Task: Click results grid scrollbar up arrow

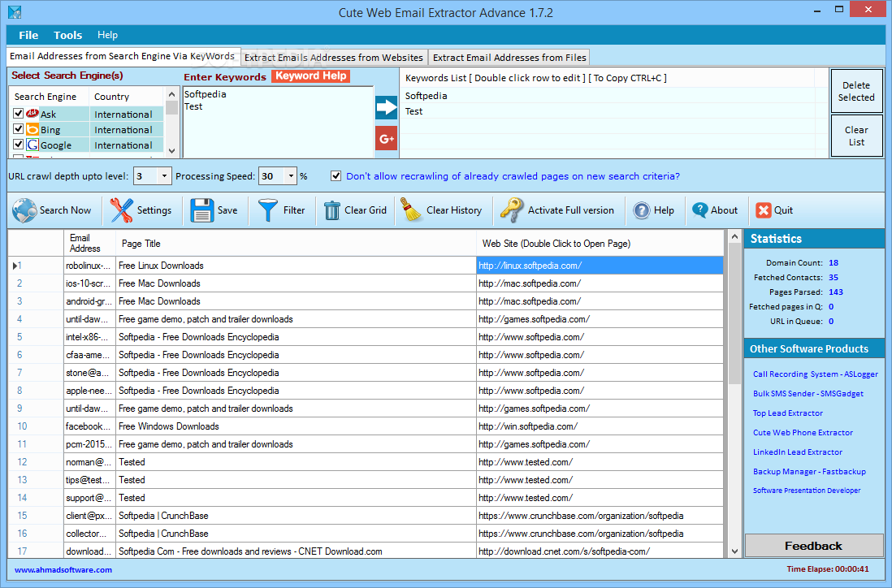Action: [734, 236]
